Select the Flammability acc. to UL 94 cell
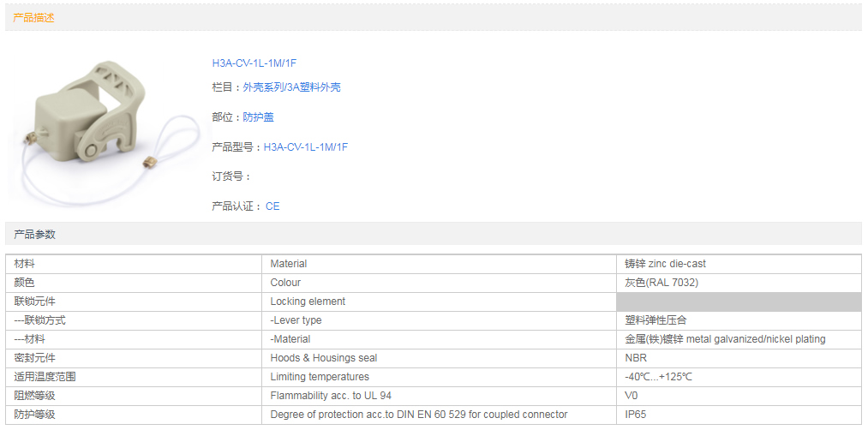The image size is (868, 430). pyautogui.click(x=331, y=396)
